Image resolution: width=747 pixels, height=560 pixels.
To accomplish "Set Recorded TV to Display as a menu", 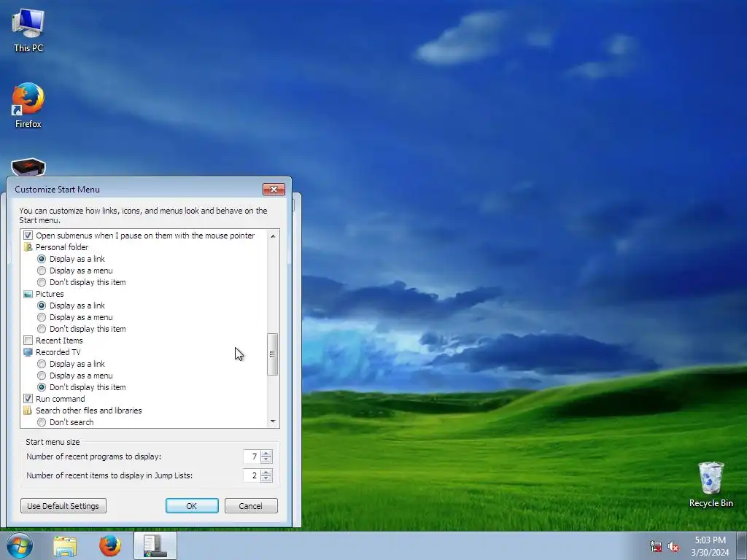I will coord(42,376).
